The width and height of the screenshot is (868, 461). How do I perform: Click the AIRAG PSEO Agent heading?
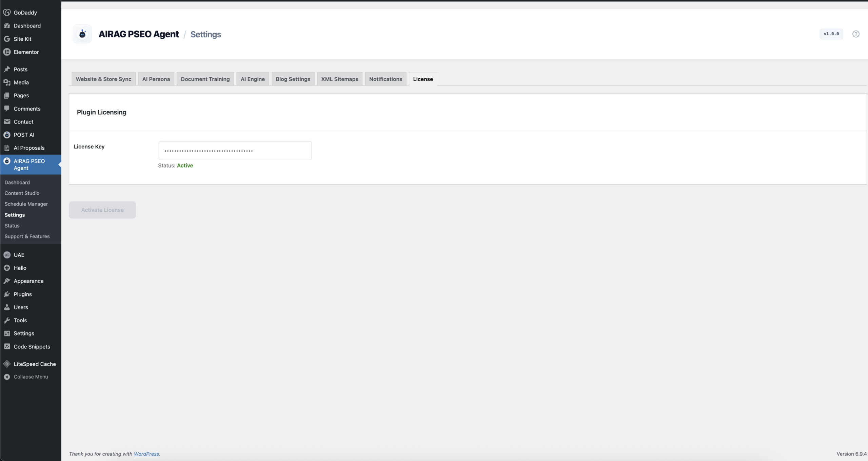pos(138,34)
